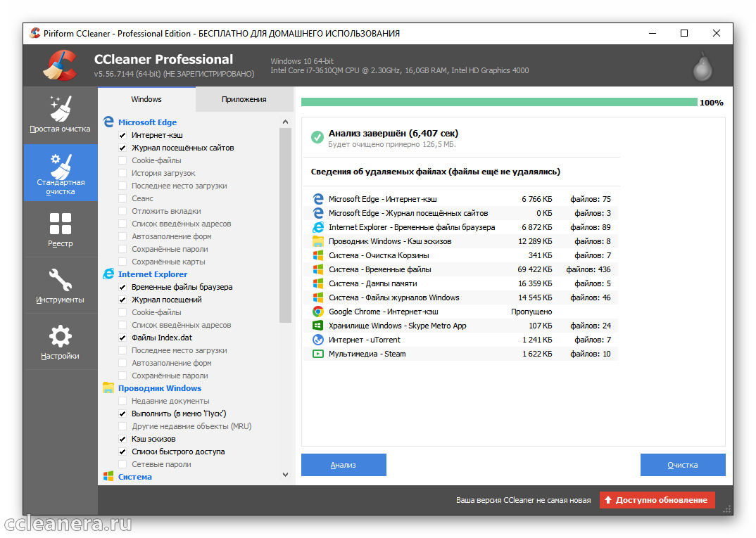Click Steam multimedia icon in results

coord(317,354)
